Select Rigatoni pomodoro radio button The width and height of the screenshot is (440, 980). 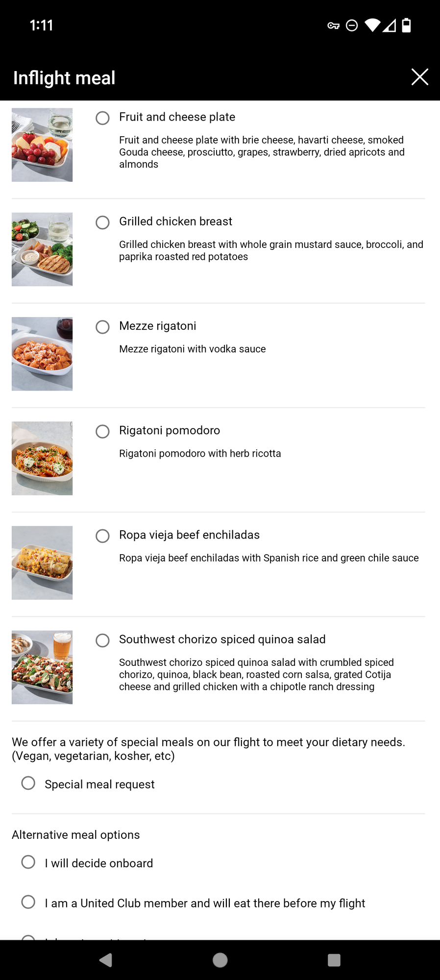click(102, 431)
